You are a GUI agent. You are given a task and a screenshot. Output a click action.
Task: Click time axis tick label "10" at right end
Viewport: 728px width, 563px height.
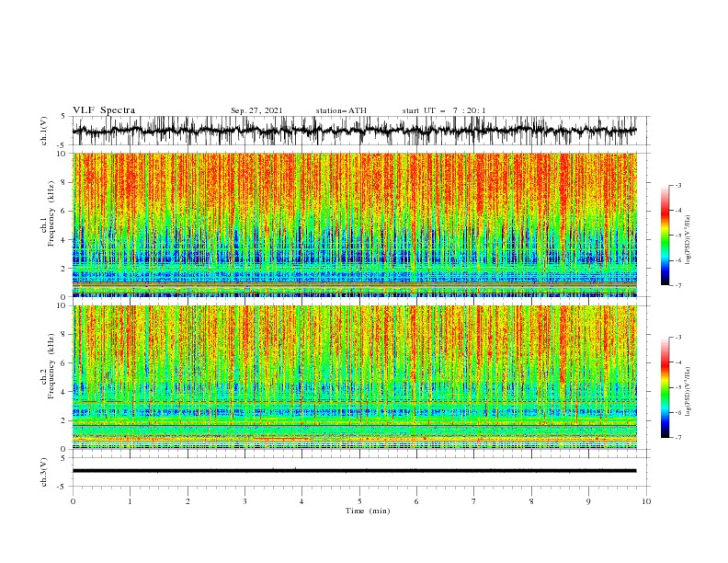click(646, 501)
